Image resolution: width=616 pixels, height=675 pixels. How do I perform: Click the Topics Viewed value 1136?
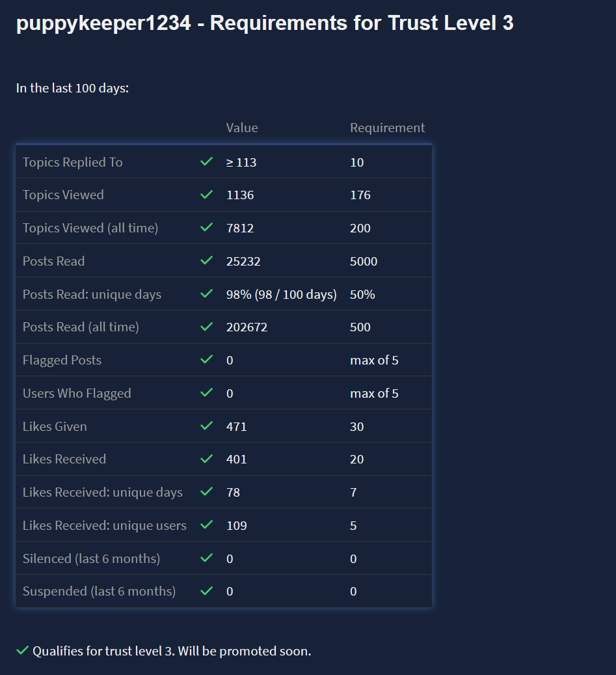[x=240, y=195]
